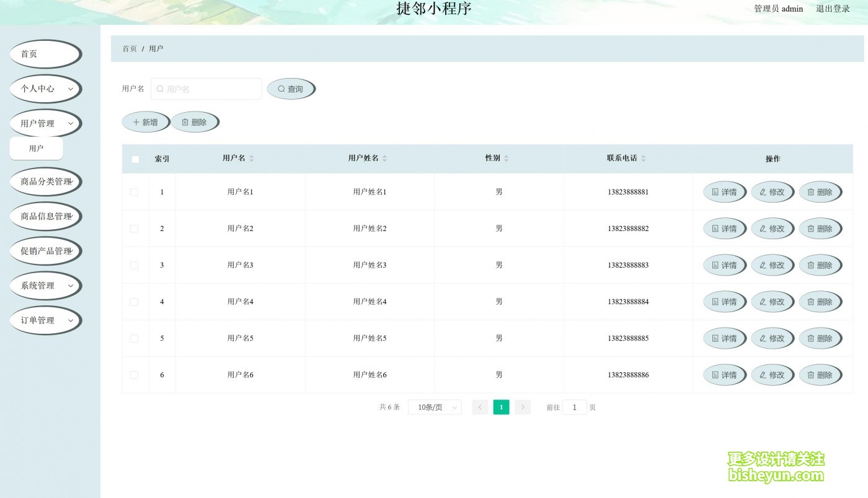Click 修改 pencil icon for 用户名6
The width and height of the screenshot is (868, 498).
(763, 375)
